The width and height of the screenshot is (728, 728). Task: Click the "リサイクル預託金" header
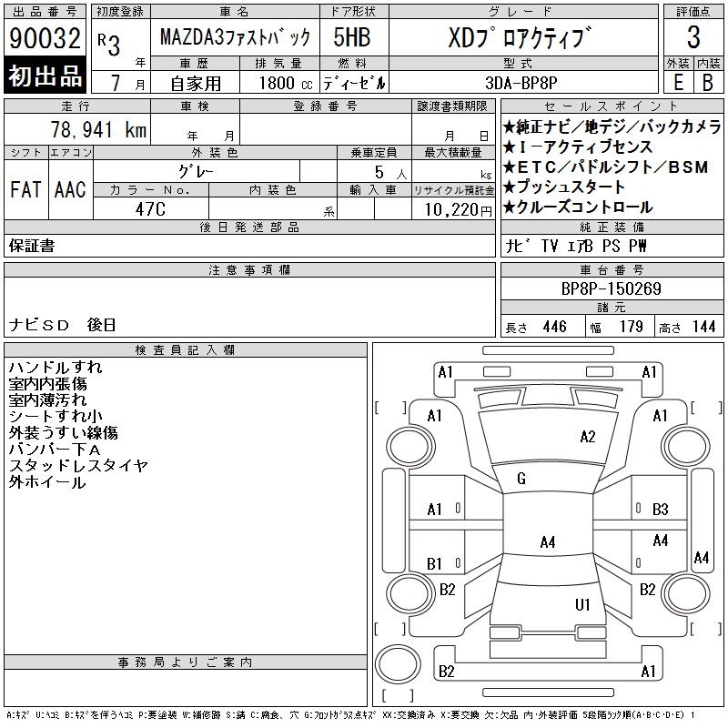453,190
